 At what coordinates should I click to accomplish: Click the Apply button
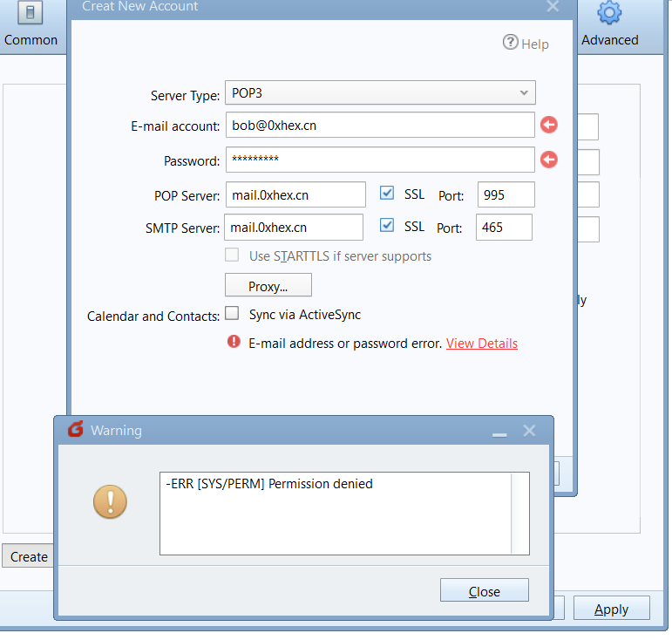pos(611,609)
